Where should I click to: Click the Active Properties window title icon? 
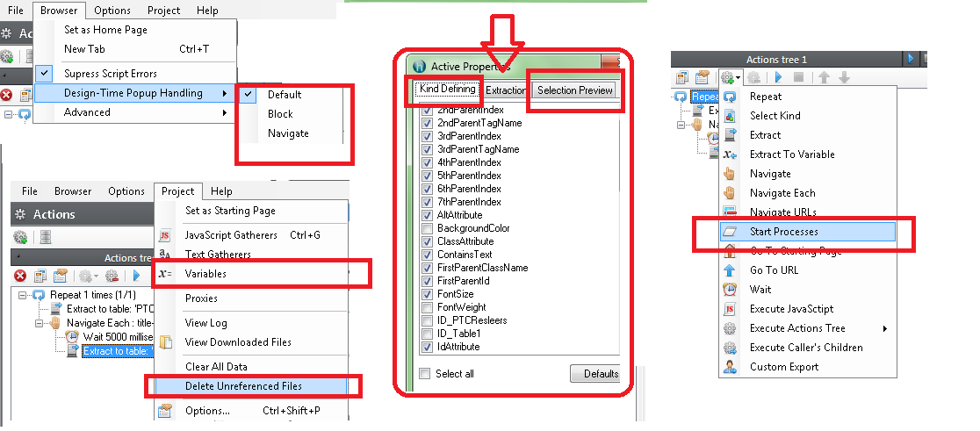[x=420, y=66]
